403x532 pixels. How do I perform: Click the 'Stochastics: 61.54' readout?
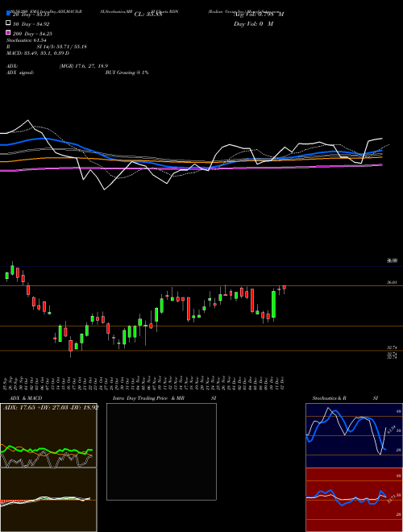click(26, 40)
